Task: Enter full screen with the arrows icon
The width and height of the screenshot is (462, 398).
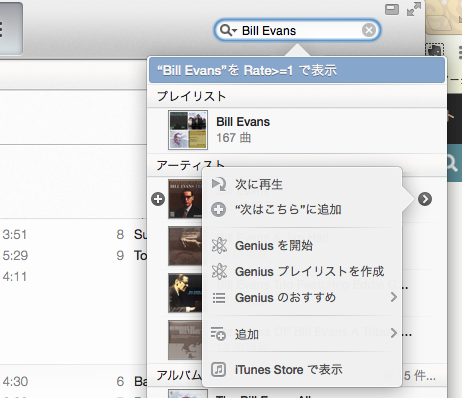Action: 414,9
